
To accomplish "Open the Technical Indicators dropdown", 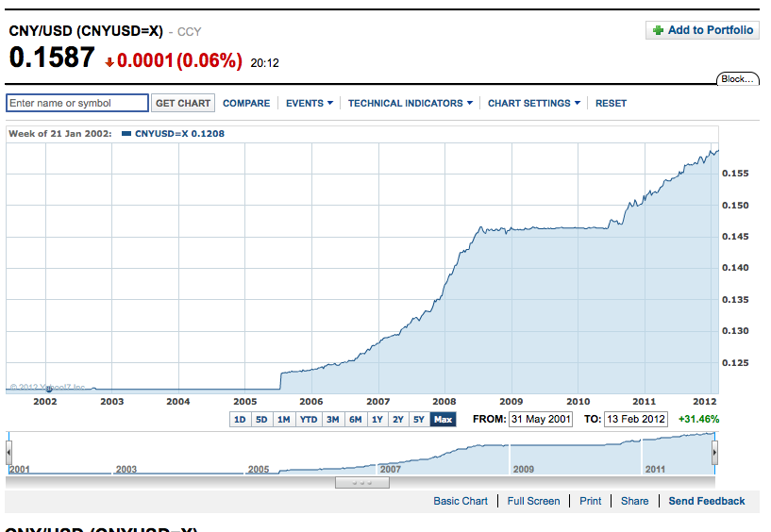I will [410, 103].
